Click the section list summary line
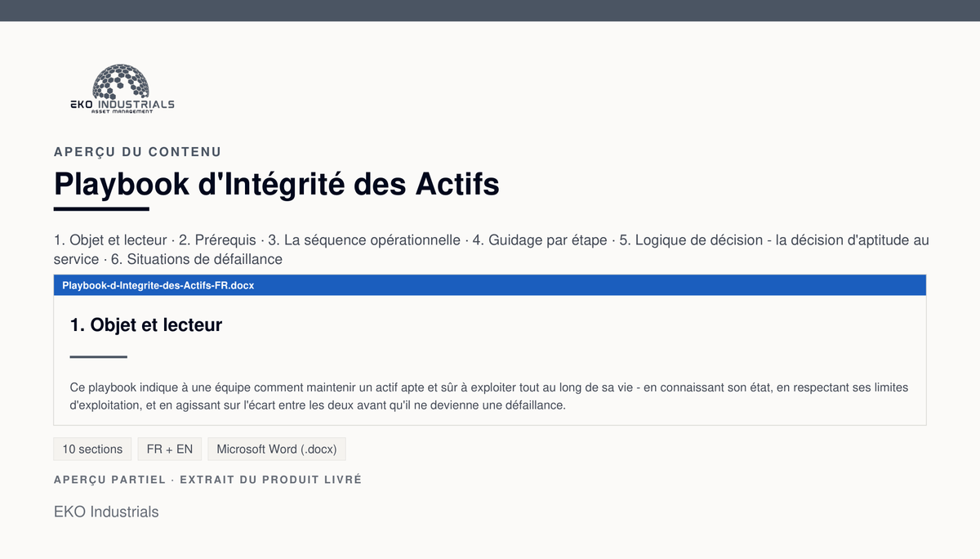 491,249
